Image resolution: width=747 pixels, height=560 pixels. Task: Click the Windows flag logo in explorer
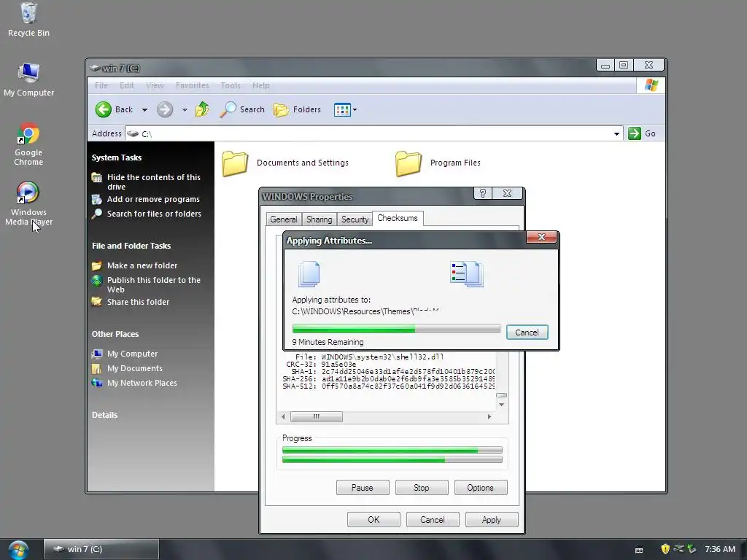[x=651, y=85]
